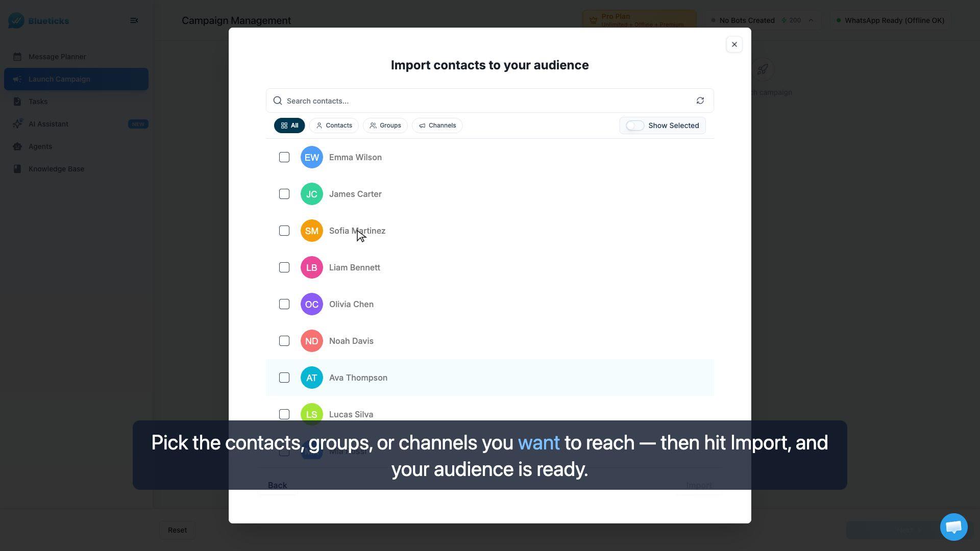This screenshot has height=551, width=980.
Task: Click the Ava Thompson name
Action: pyautogui.click(x=358, y=378)
